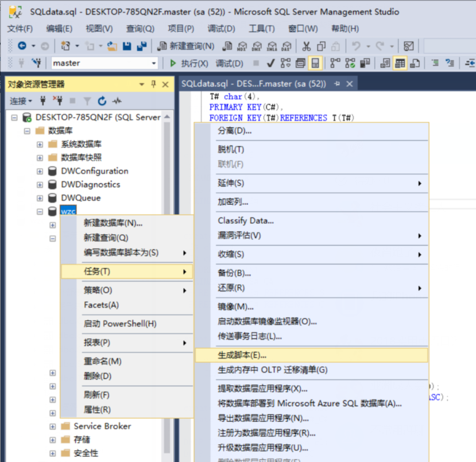Expand the Service Broker folder
476x462 pixels.
52,426
